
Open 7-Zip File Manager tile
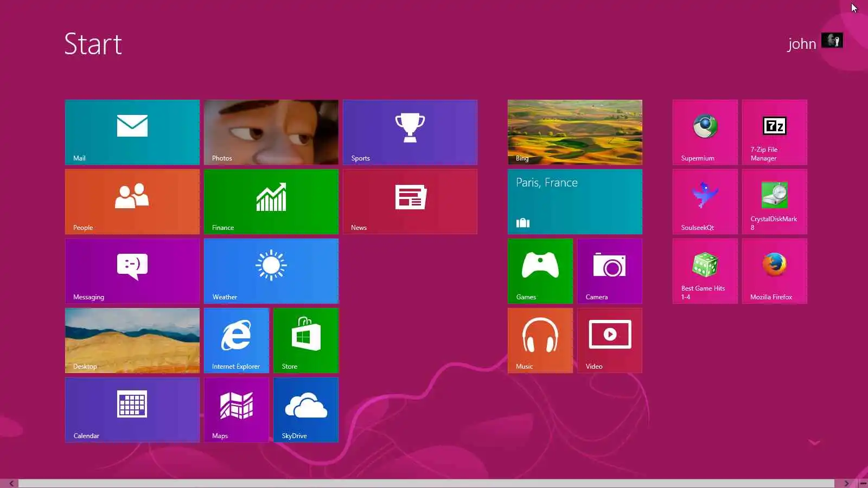(x=775, y=132)
